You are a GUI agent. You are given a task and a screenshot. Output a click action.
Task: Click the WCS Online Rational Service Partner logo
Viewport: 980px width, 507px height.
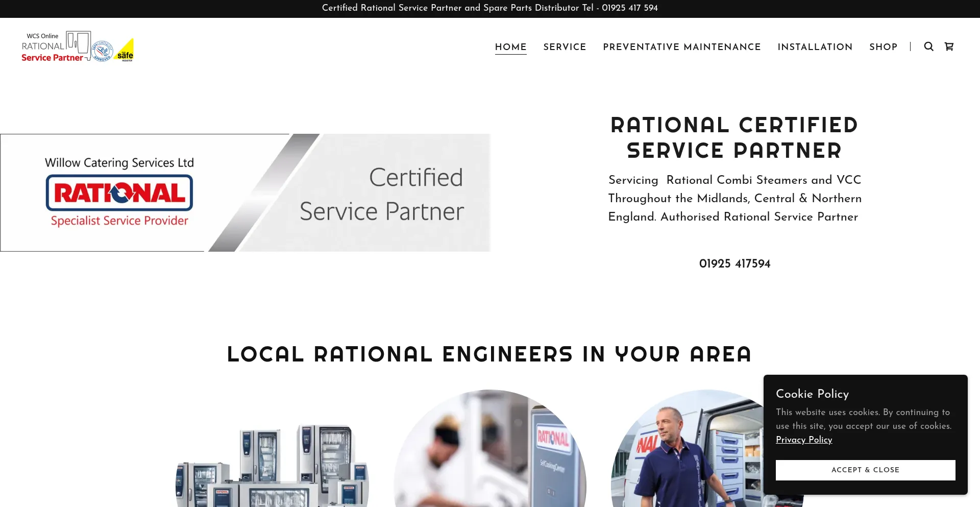click(78, 46)
